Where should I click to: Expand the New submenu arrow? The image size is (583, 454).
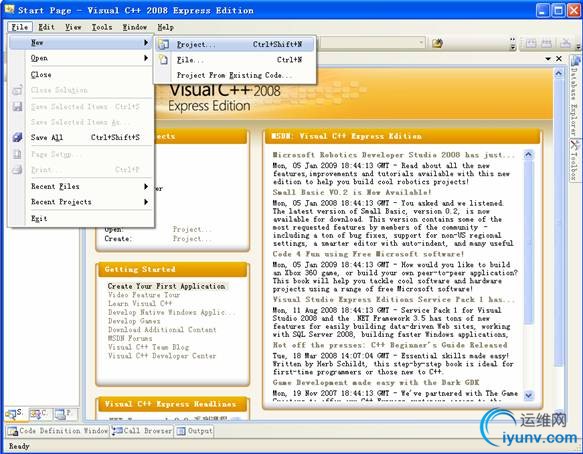tap(146, 43)
